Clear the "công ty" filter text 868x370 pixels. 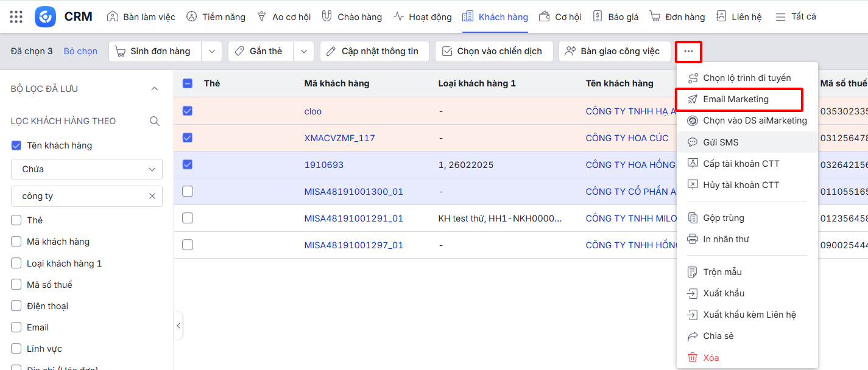pyautogui.click(x=152, y=196)
